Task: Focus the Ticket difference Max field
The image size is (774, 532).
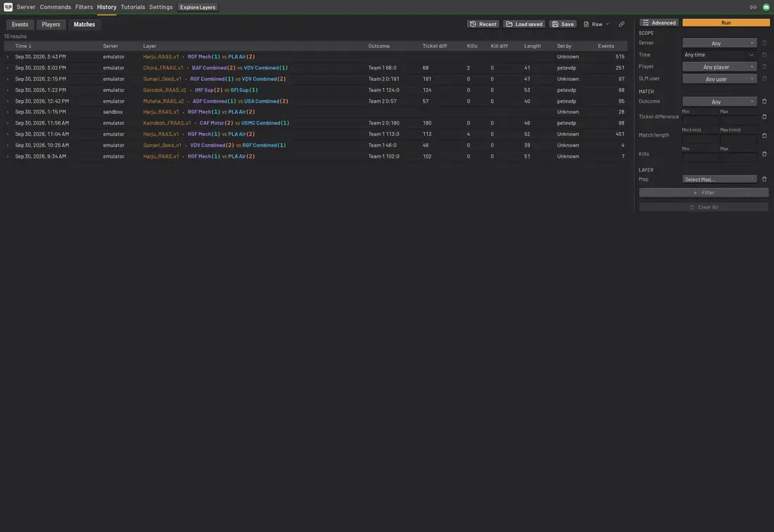Action: click(x=738, y=120)
